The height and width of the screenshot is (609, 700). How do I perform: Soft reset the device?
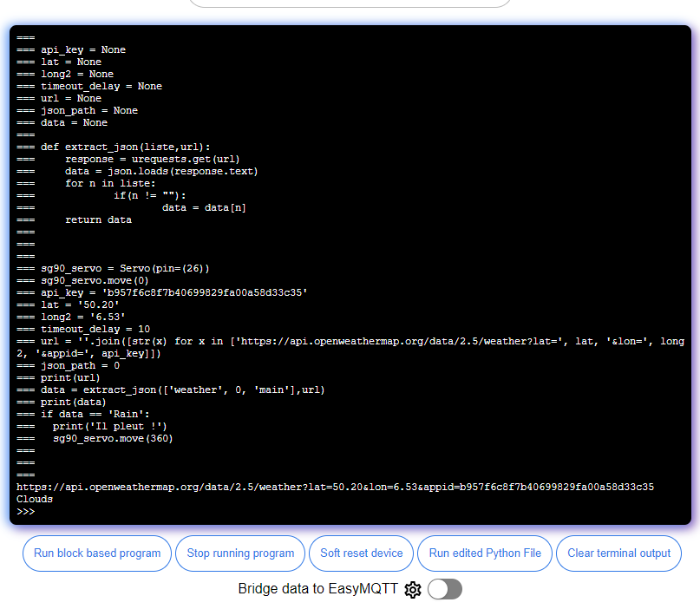(x=362, y=553)
